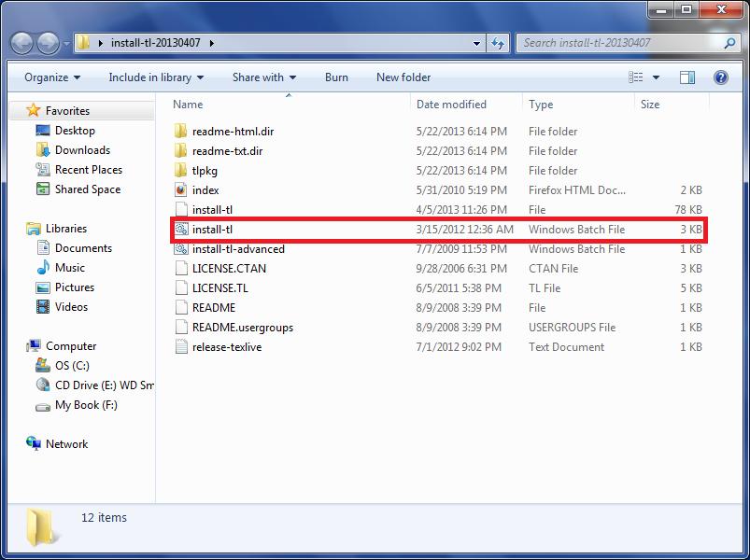Select the README file name
The width and height of the screenshot is (750, 560).
tap(214, 308)
